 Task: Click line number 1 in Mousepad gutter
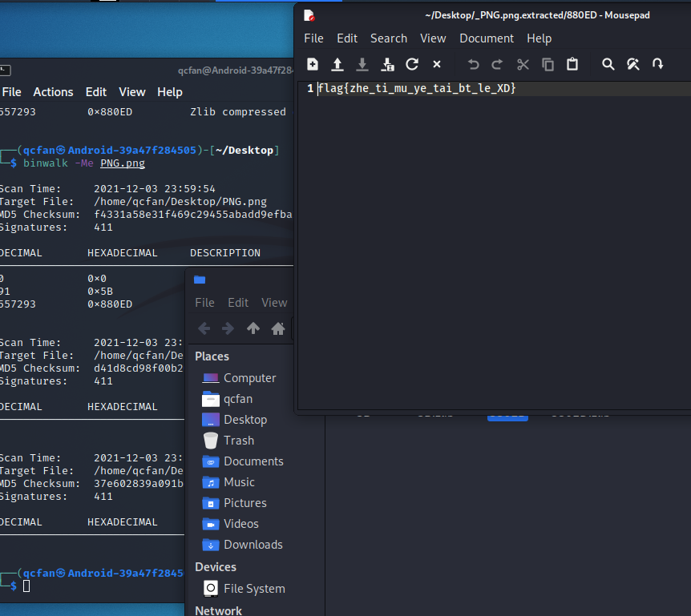pos(310,88)
